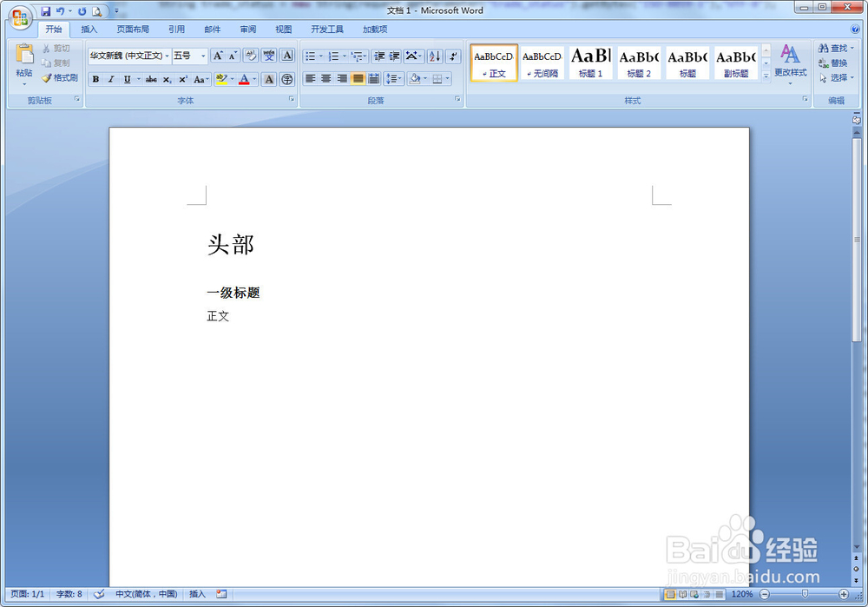
Task: Open the highlight color dropdown arrow
Action: tap(232, 79)
